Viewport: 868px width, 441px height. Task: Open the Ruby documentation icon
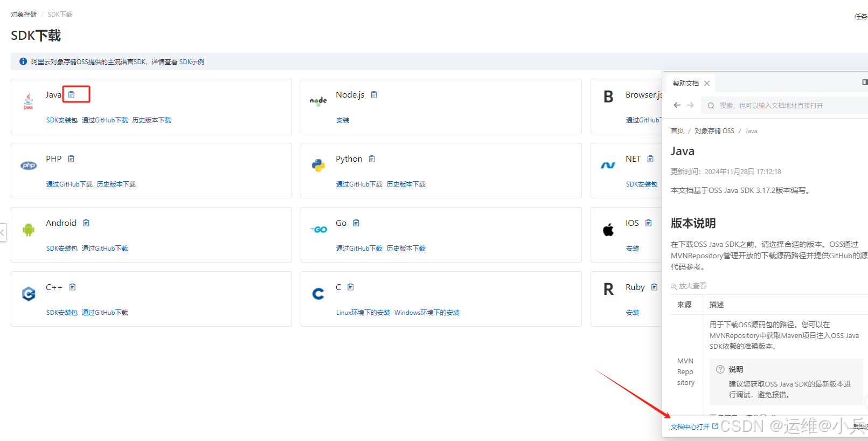tap(655, 287)
